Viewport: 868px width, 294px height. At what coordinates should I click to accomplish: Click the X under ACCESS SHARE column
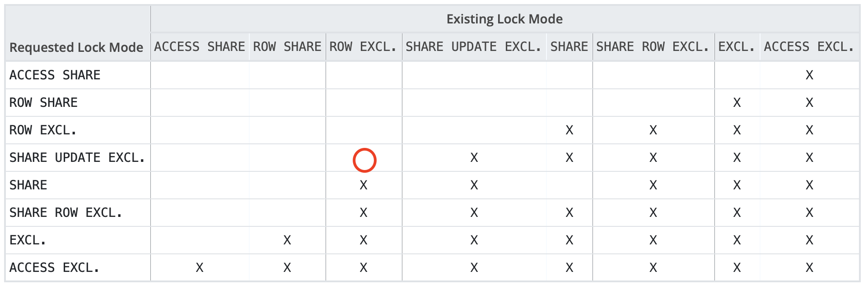point(200,268)
